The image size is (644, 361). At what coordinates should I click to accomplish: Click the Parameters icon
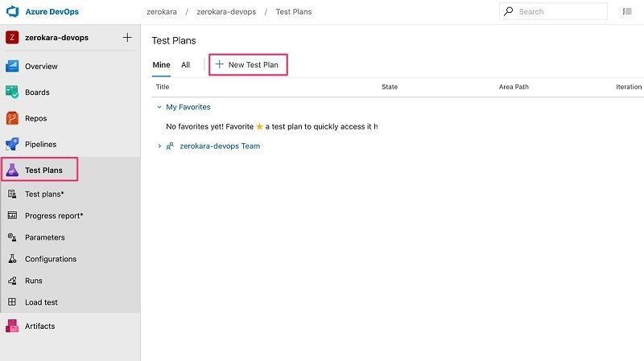click(x=12, y=237)
